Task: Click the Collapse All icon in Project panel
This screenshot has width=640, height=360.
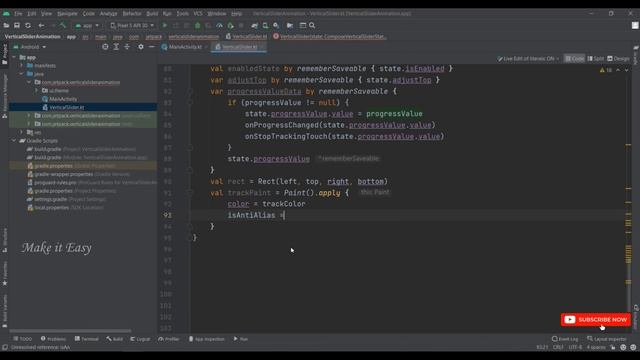Action: click(x=127, y=47)
